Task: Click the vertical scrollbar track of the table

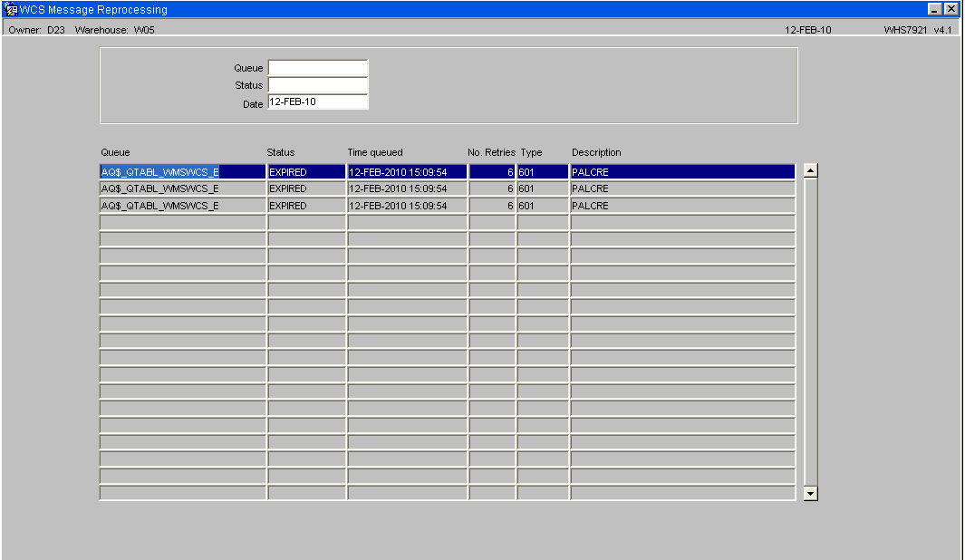Action: [x=811, y=332]
